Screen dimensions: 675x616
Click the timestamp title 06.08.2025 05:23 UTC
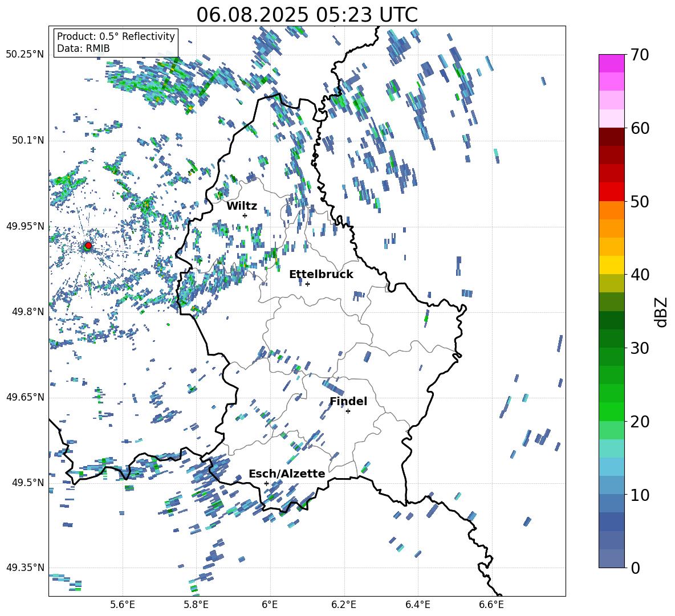tap(307, 15)
